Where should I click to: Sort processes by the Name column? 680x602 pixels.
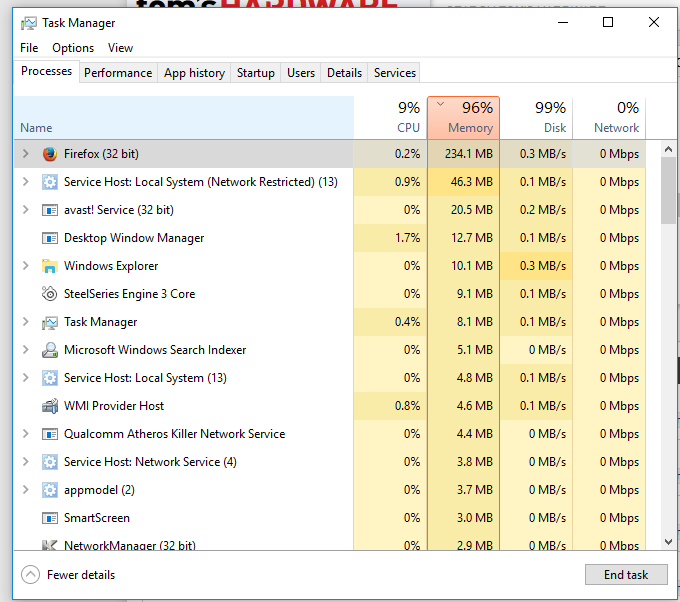pyautogui.click(x=184, y=118)
